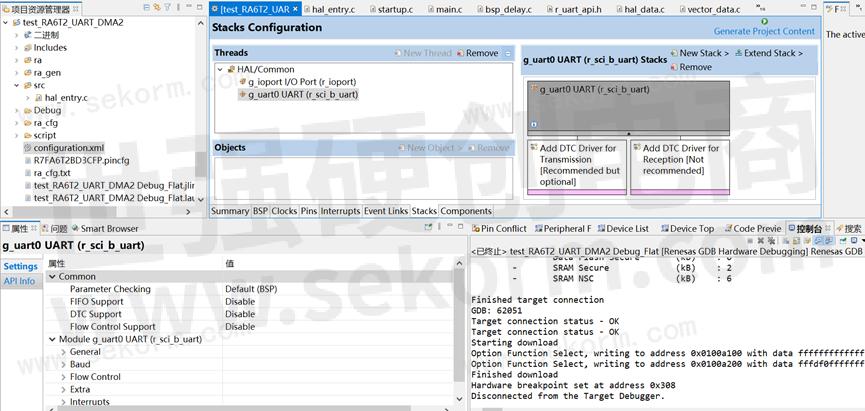Expand the ra_gen folder in project tree
The width and height of the screenshot is (865, 411).
(x=18, y=73)
